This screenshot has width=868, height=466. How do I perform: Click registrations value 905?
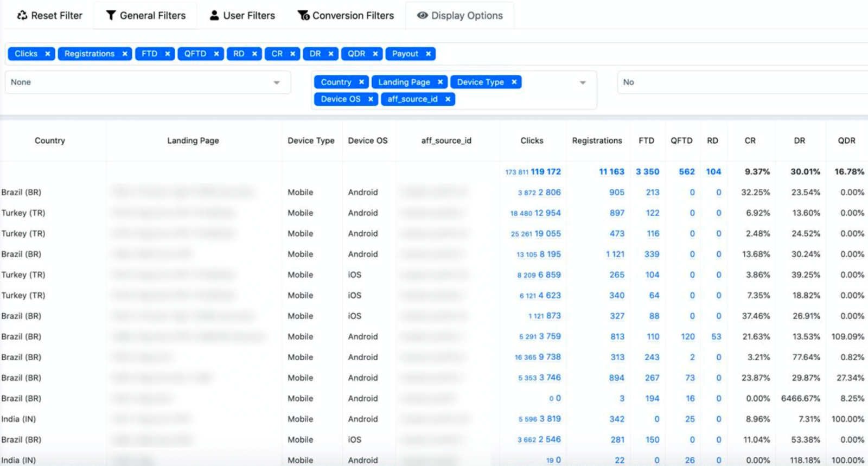click(x=616, y=192)
